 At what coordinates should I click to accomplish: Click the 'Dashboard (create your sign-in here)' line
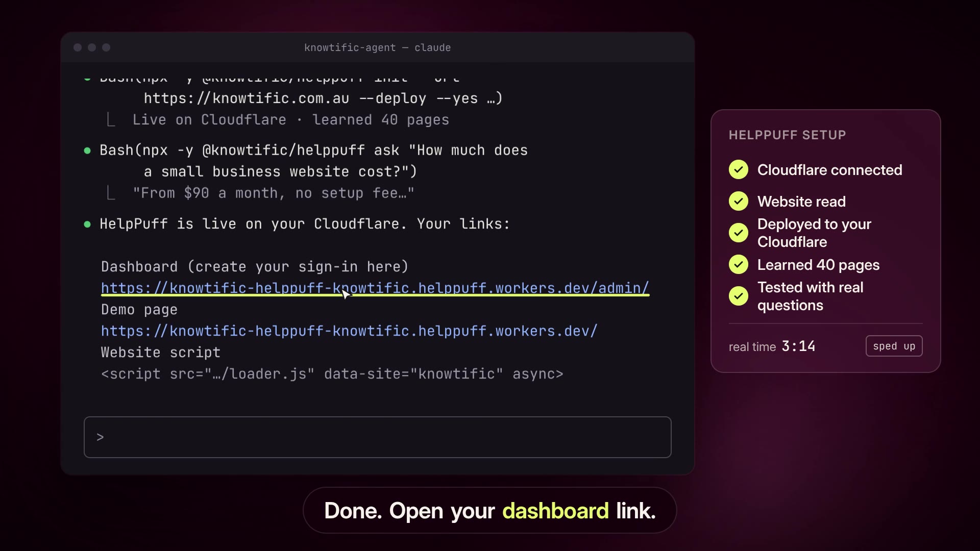(x=255, y=267)
